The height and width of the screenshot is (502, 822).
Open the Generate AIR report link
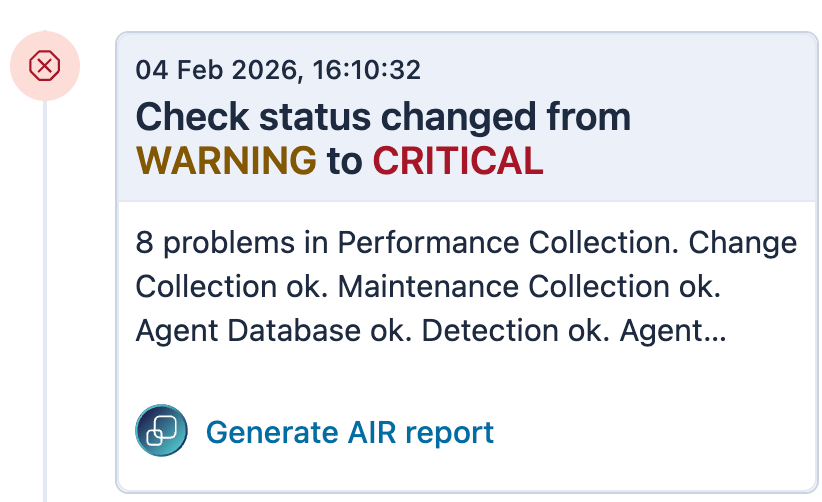click(349, 432)
